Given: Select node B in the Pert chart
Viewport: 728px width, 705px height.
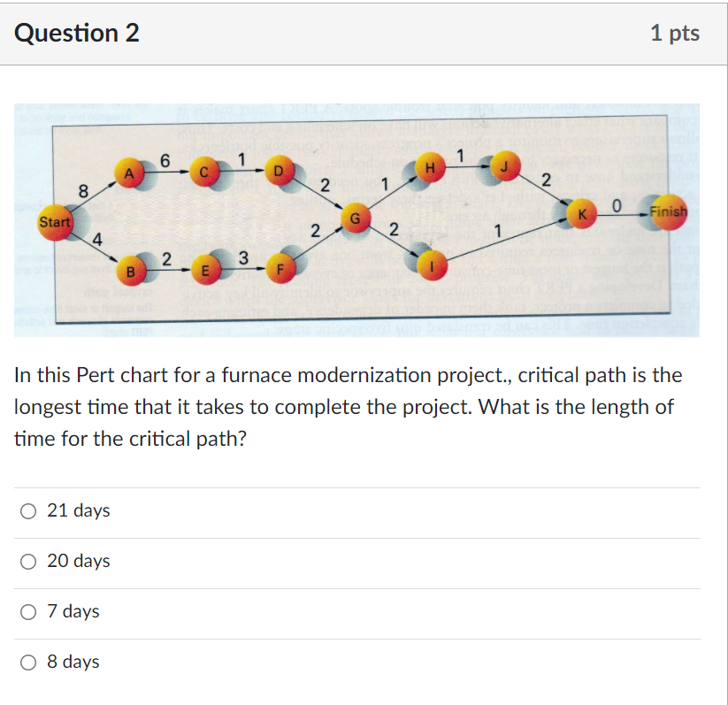Looking at the screenshot, I should click(x=130, y=271).
